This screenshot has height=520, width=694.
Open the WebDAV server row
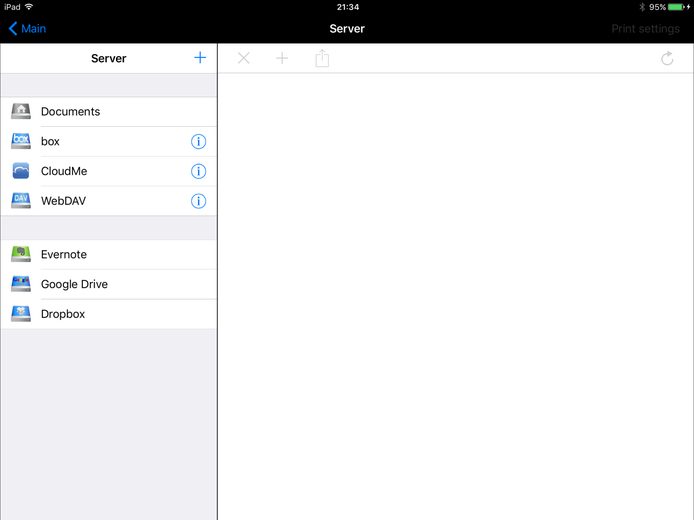click(108, 201)
